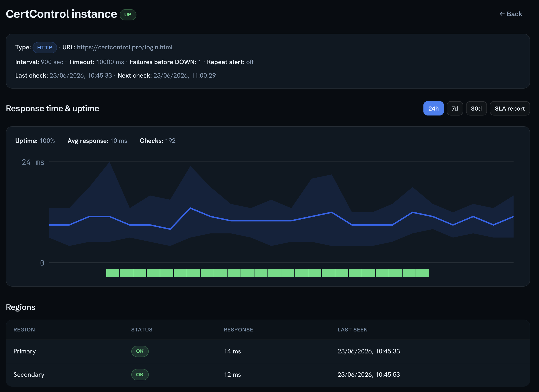Click the Primary region OK badge
Viewport: 539px width, 392px height.
pos(140,351)
